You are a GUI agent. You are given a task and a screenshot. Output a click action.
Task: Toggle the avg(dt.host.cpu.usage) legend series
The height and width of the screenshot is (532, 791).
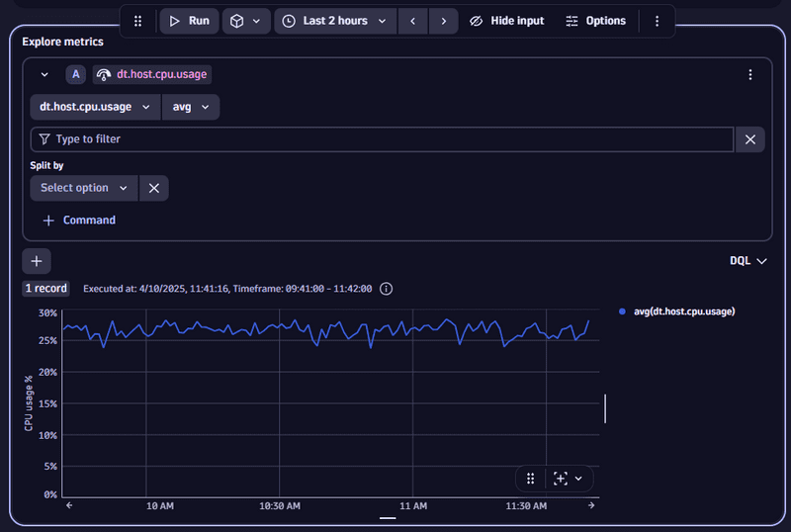click(677, 311)
